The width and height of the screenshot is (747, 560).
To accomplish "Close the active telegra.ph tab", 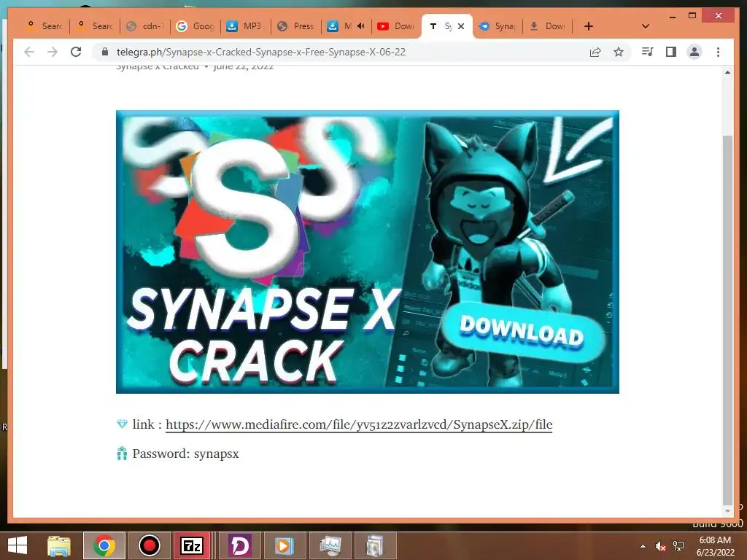I will tap(461, 26).
